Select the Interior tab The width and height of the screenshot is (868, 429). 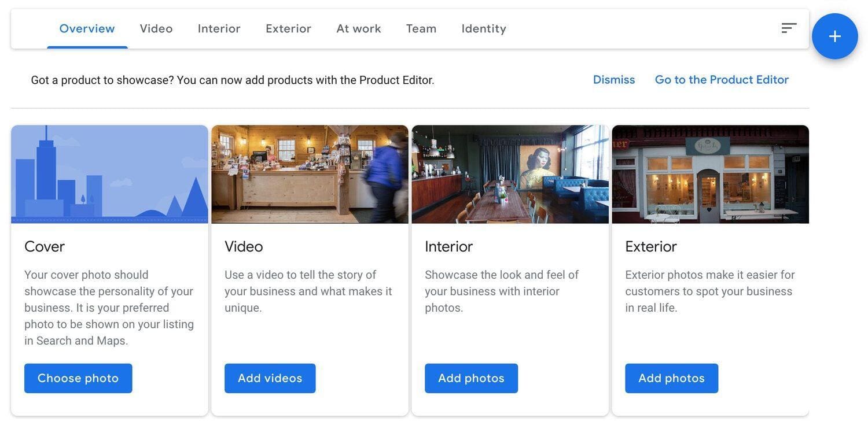coord(219,28)
